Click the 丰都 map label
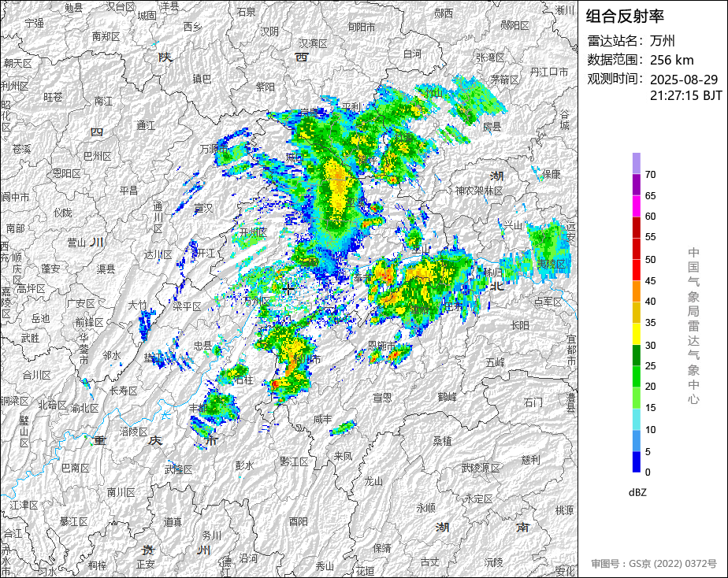This screenshot has height=578, width=728. 199,408
